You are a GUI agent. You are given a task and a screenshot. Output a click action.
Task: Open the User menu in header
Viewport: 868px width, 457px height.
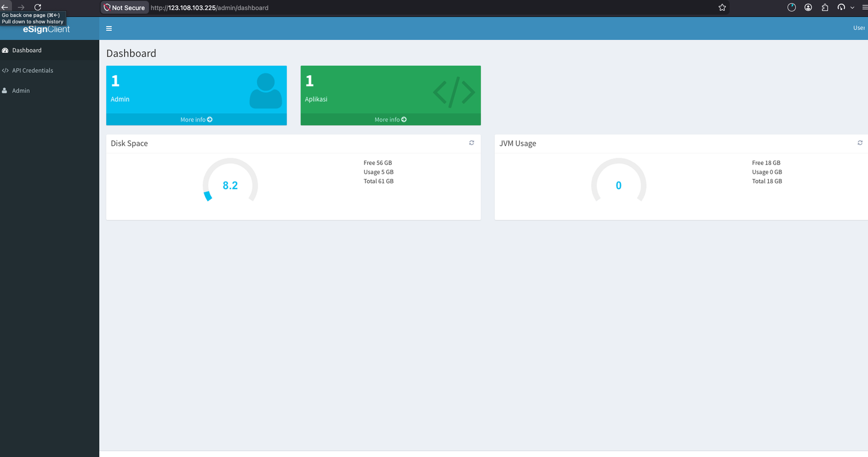pyautogui.click(x=859, y=28)
